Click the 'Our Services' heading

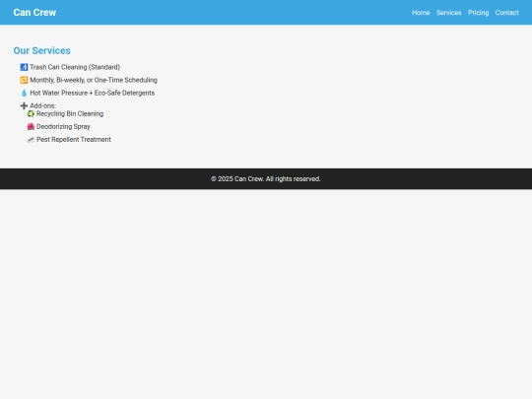tap(42, 50)
